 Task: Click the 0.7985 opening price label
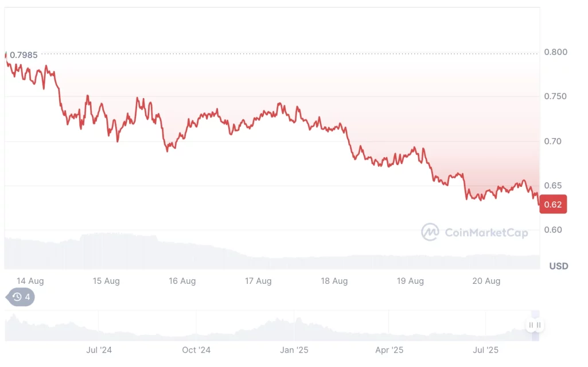pyautogui.click(x=24, y=55)
